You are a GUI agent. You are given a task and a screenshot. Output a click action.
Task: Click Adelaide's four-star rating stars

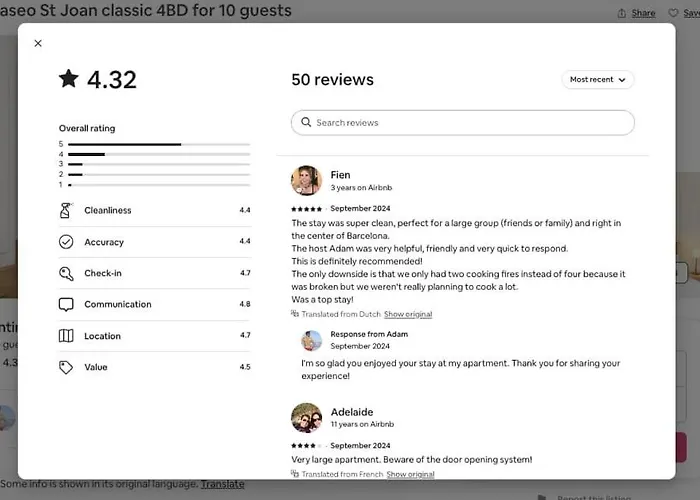click(306, 446)
